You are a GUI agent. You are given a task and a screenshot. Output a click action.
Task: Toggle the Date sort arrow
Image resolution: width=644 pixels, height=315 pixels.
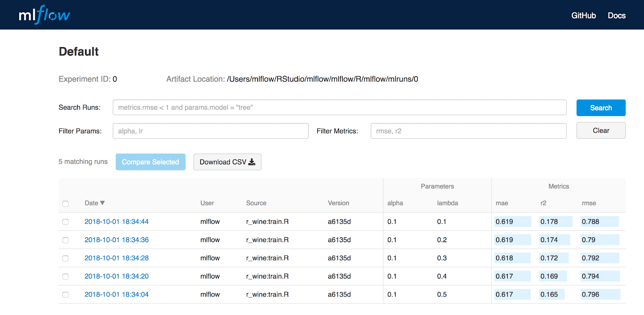[102, 203]
